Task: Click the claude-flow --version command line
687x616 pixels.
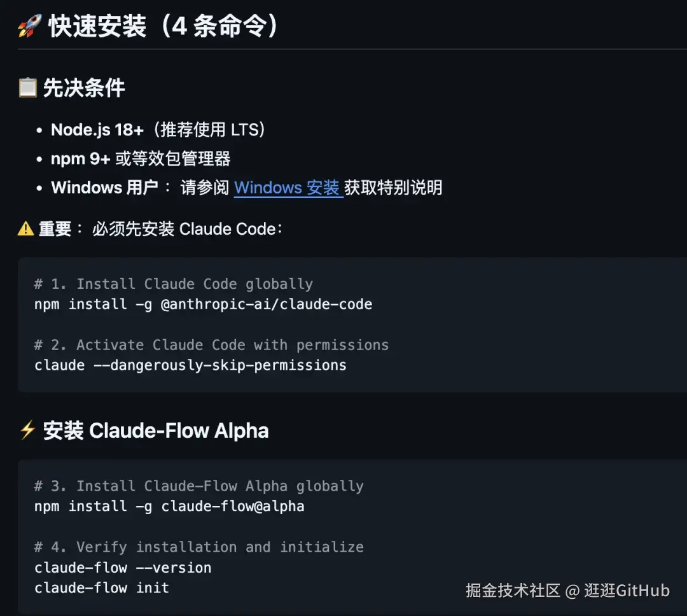Action: tap(123, 568)
